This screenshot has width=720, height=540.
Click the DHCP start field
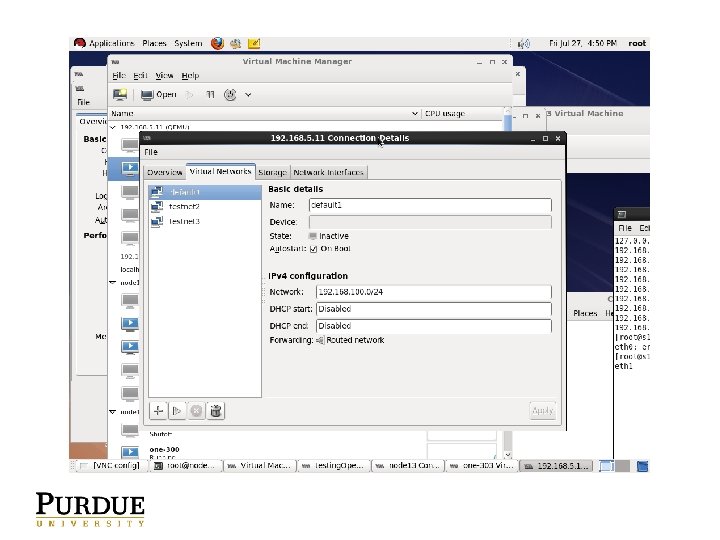434,309
